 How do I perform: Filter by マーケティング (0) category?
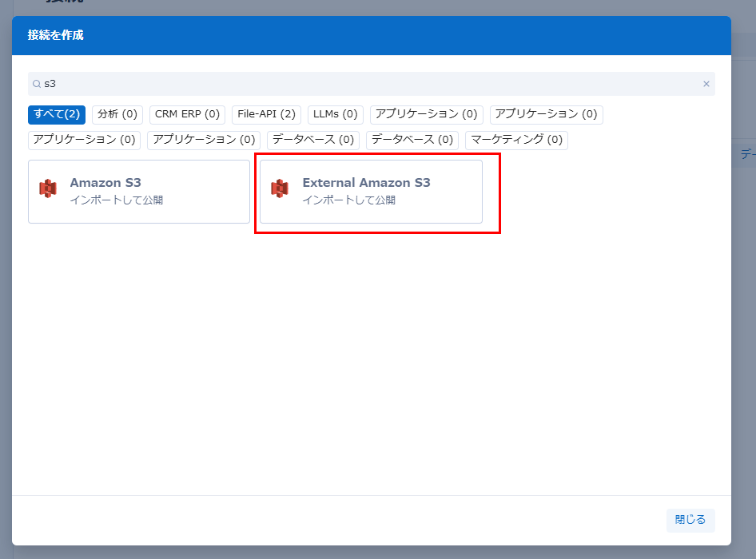click(x=516, y=140)
